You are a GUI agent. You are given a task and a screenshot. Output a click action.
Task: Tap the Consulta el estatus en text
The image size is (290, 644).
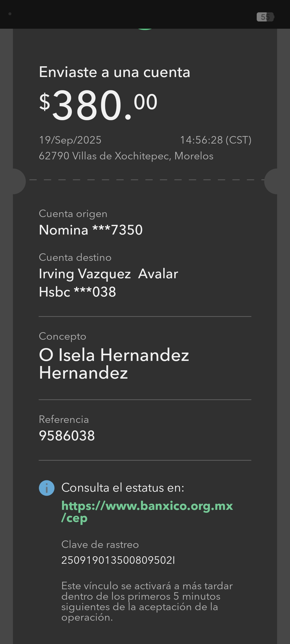[x=123, y=488]
